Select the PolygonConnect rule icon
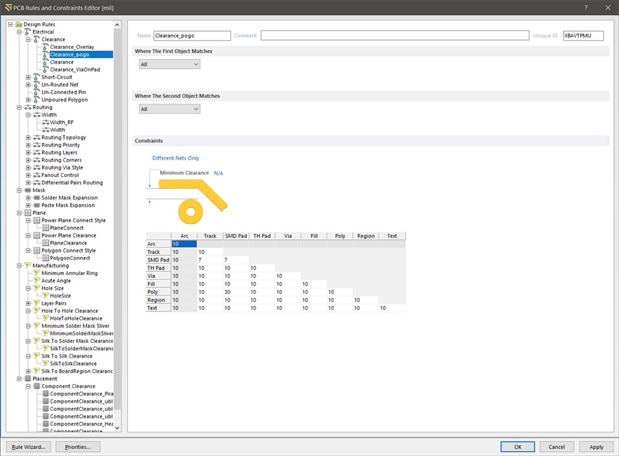Viewport: 619px width, 456px height. 45,257
